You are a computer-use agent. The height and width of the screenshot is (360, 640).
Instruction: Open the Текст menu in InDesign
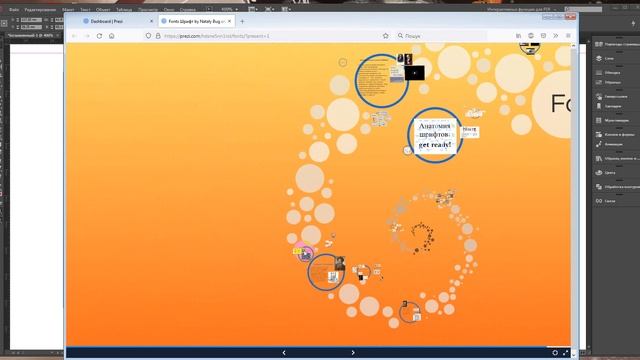tap(85, 9)
